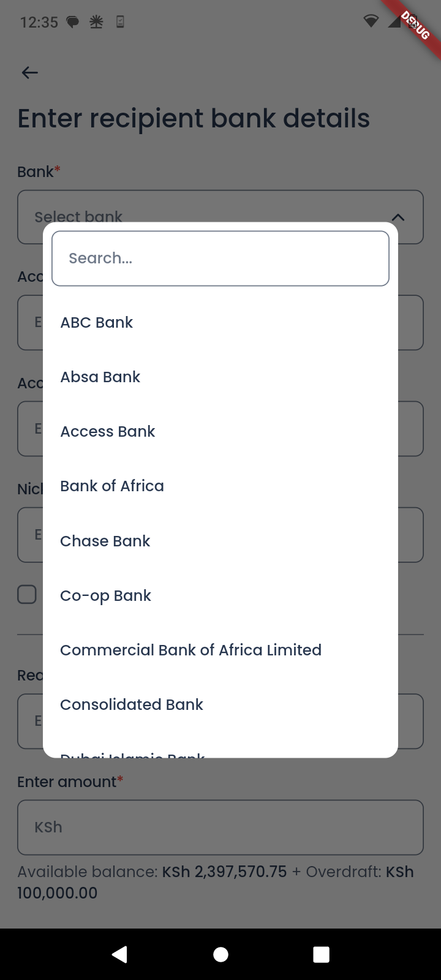This screenshot has height=980, width=441.
Task: Toggle the checkbox below the nickname field
Action: tap(27, 595)
